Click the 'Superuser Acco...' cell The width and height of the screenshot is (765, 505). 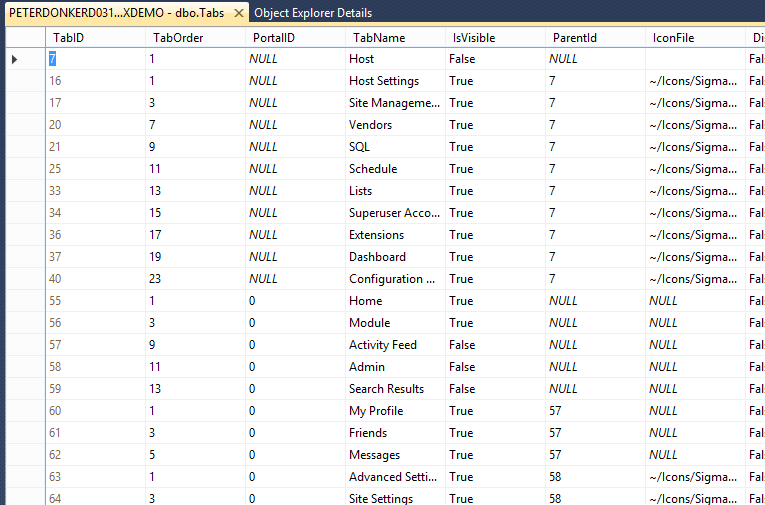[x=395, y=213]
